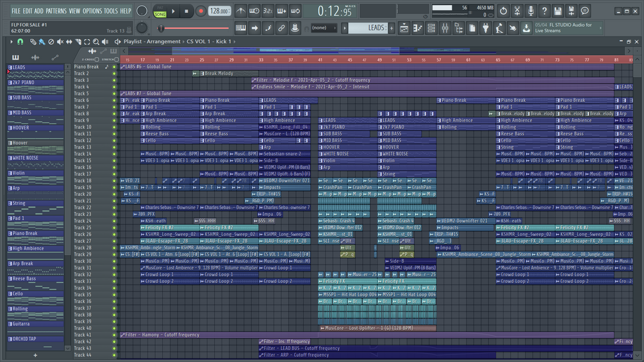Viewport: 644px width, 362px height.
Task: Open the Arrangement selector breadcrumb arrow
Action: click(183, 42)
